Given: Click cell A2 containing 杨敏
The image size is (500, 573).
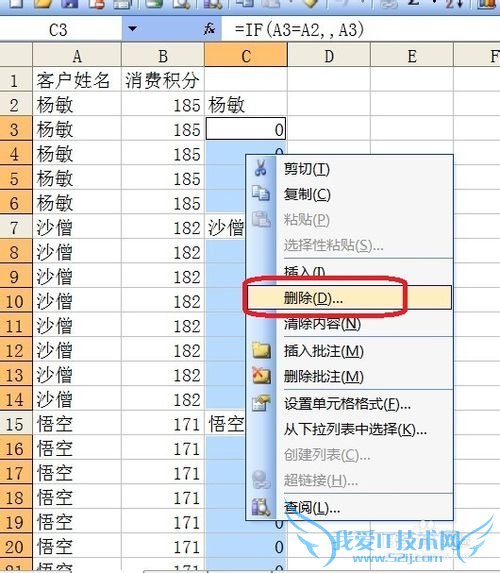Looking at the screenshot, I should tap(77, 105).
